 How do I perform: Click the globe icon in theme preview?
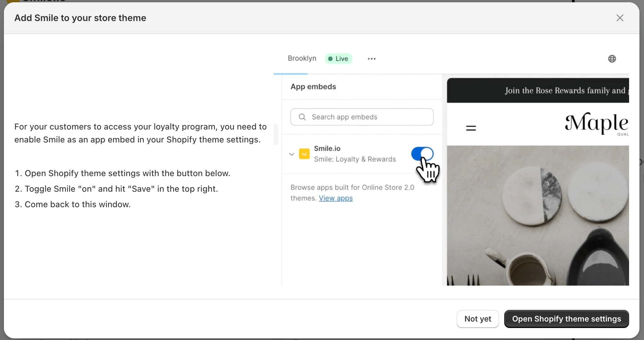(x=612, y=59)
